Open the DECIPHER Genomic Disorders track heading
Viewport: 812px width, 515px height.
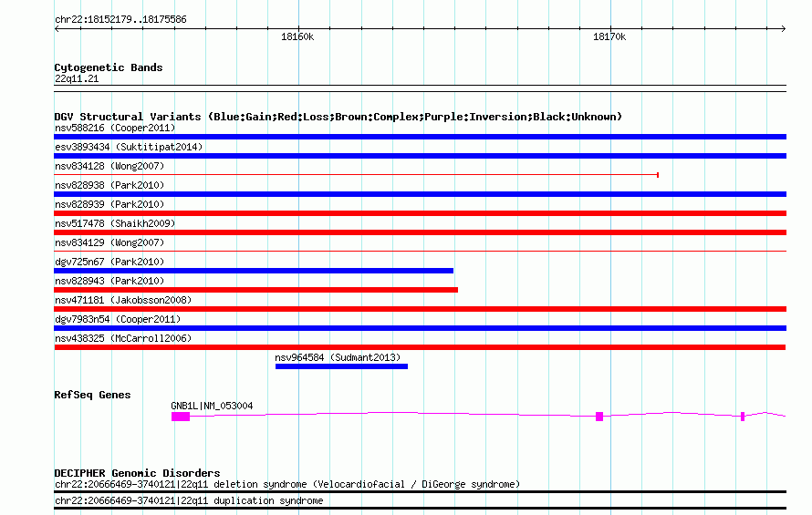137,473
